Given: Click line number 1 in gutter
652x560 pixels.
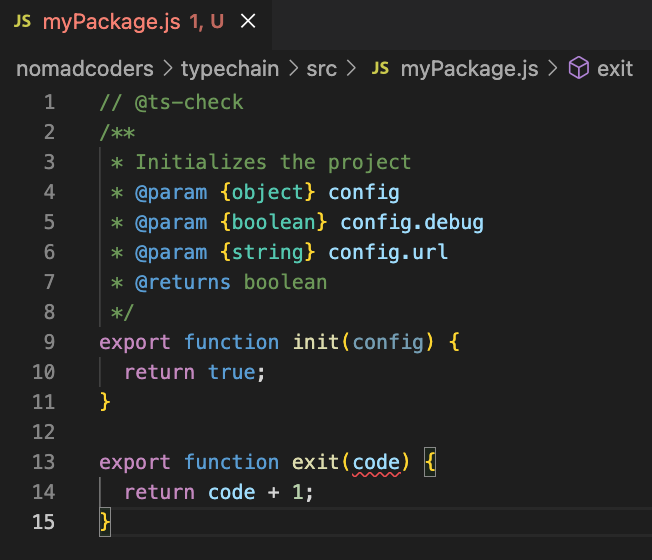Looking at the screenshot, I should click(x=49, y=102).
